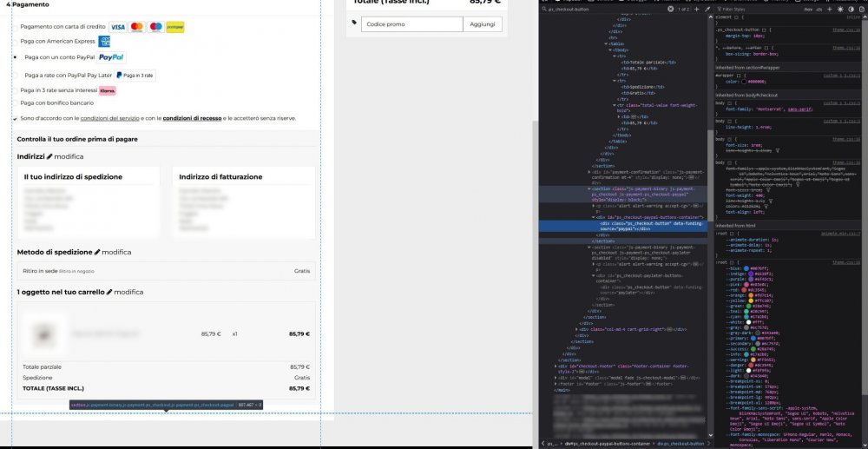Image resolution: width=868 pixels, height=449 pixels.
Task: Click the --orange color swatch
Action: (x=753, y=294)
